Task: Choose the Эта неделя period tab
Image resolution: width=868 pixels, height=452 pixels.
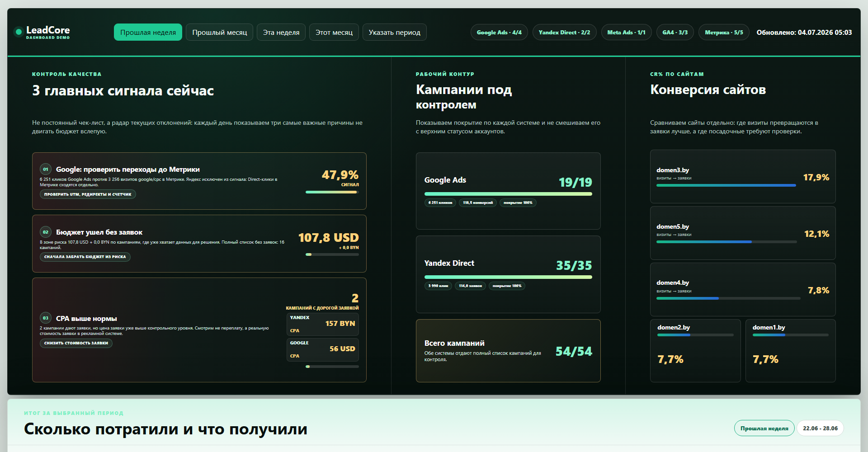Action: tap(281, 32)
